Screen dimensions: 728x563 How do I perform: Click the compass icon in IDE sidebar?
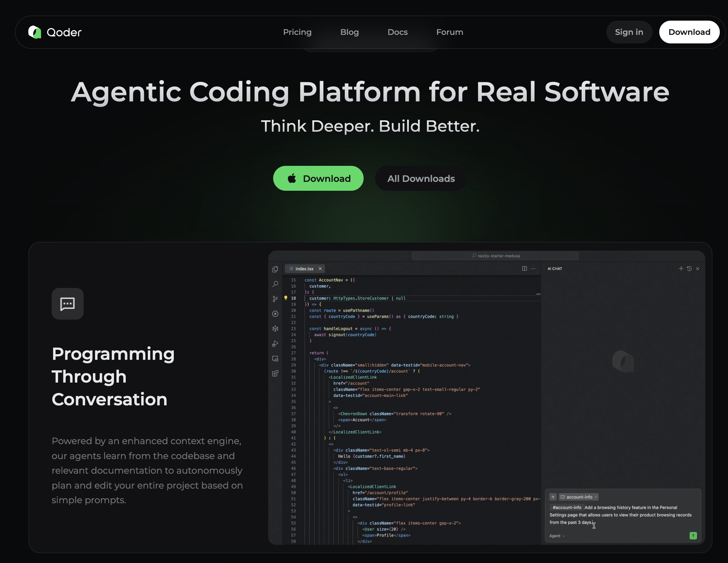275,314
